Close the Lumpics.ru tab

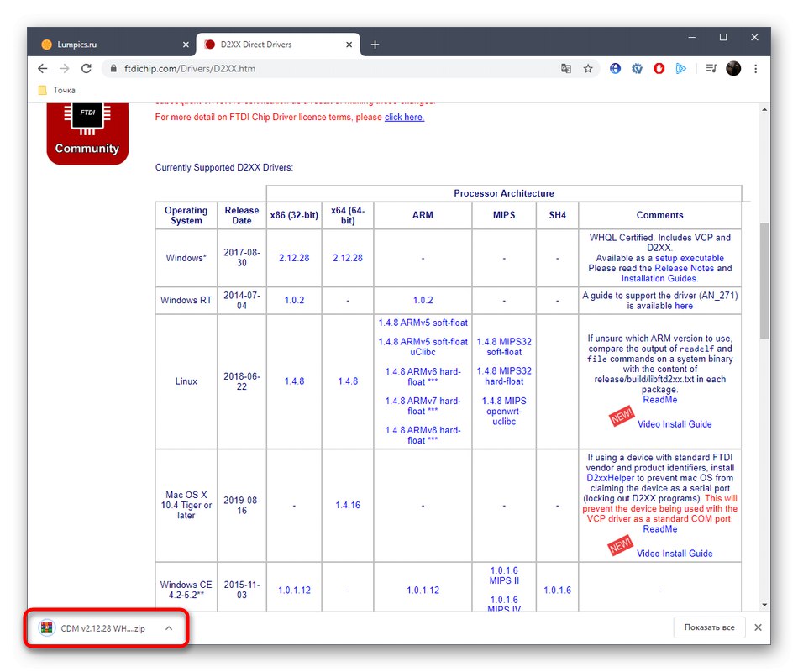point(186,45)
